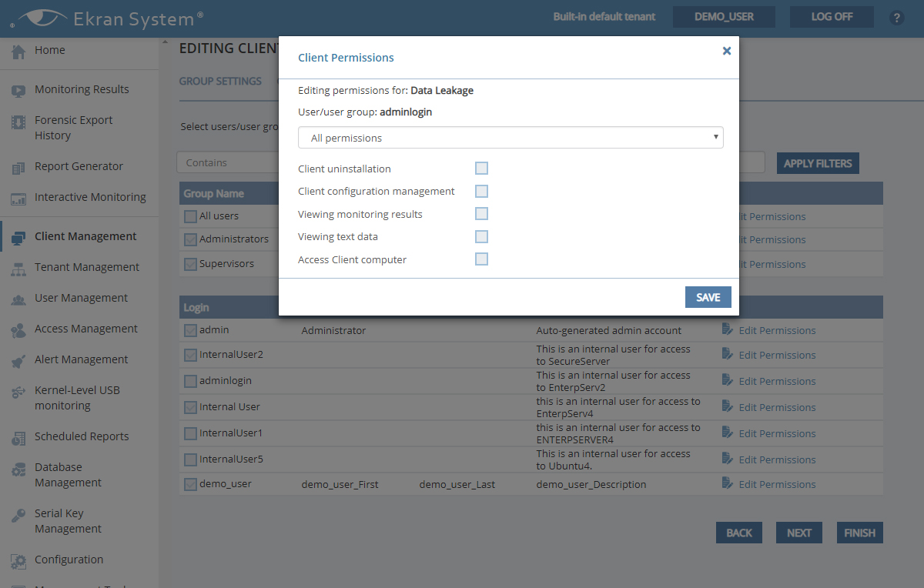
Task: Click edit pencil icon in adminlogin row
Action: [x=728, y=380]
